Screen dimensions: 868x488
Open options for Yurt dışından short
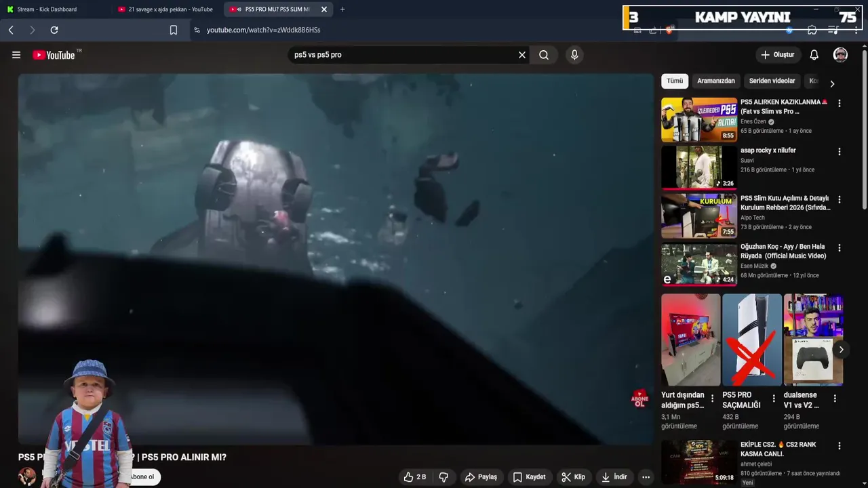click(712, 399)
